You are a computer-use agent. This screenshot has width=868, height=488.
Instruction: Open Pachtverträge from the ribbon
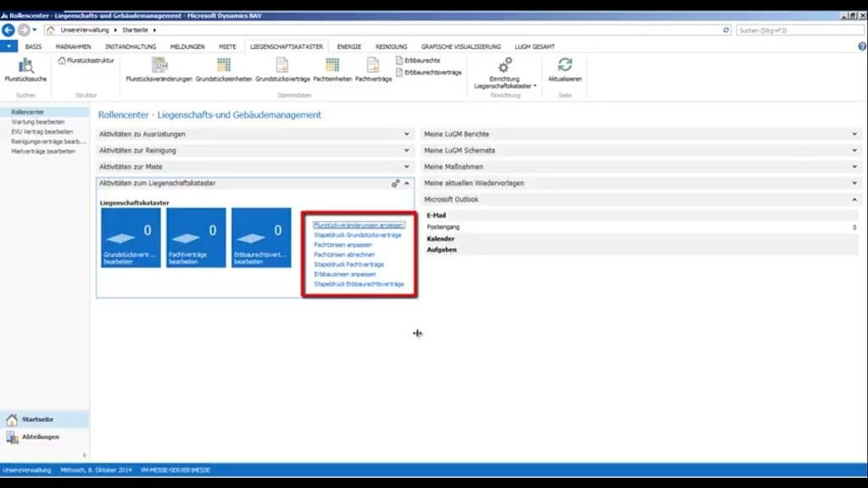click(x=373, y=67)
